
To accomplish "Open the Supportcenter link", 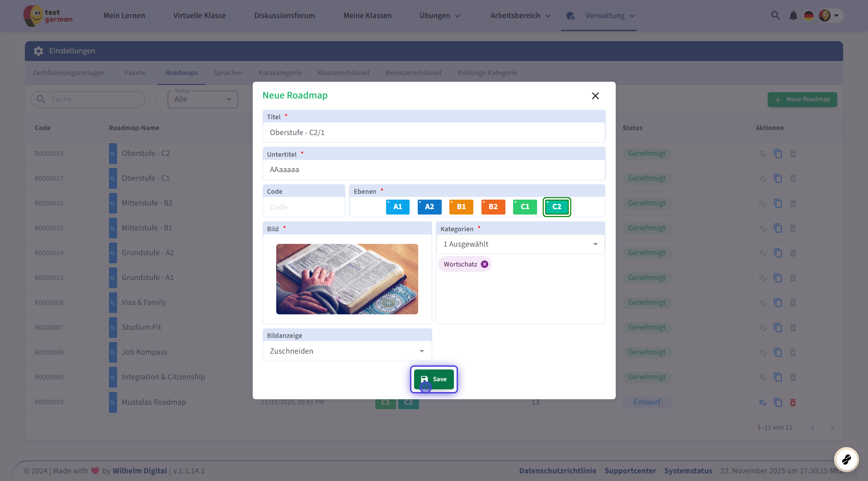I will point(630,471).
